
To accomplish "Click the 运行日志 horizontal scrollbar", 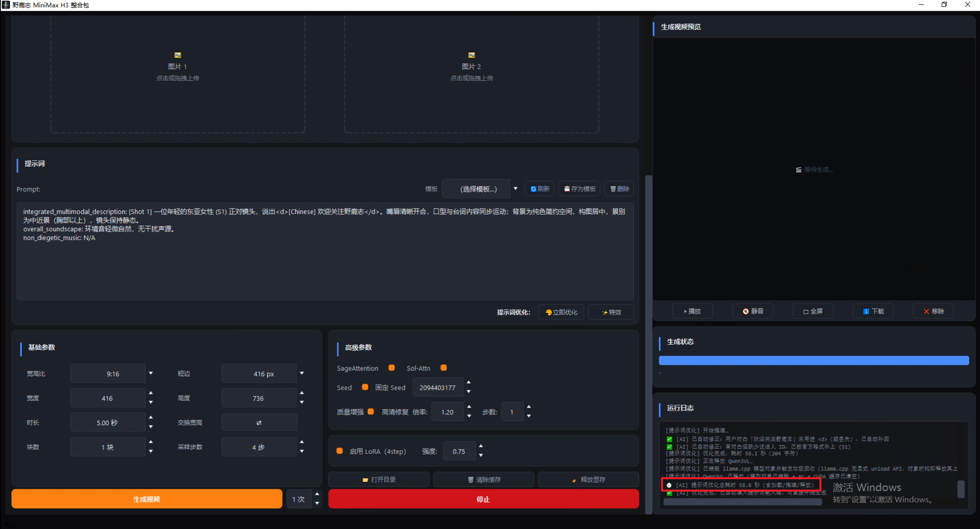I will (743, 502).
